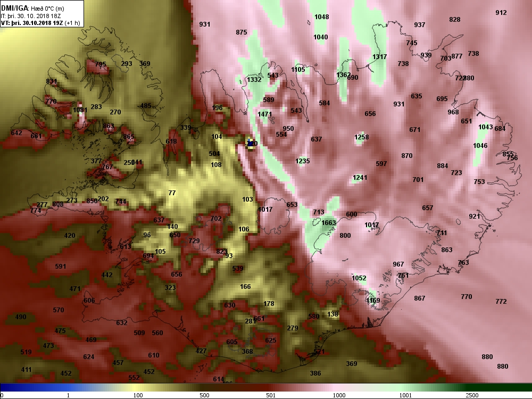Click the map value 1241
The height and width of the screenshot is (399, 532).
pos(360,178)
